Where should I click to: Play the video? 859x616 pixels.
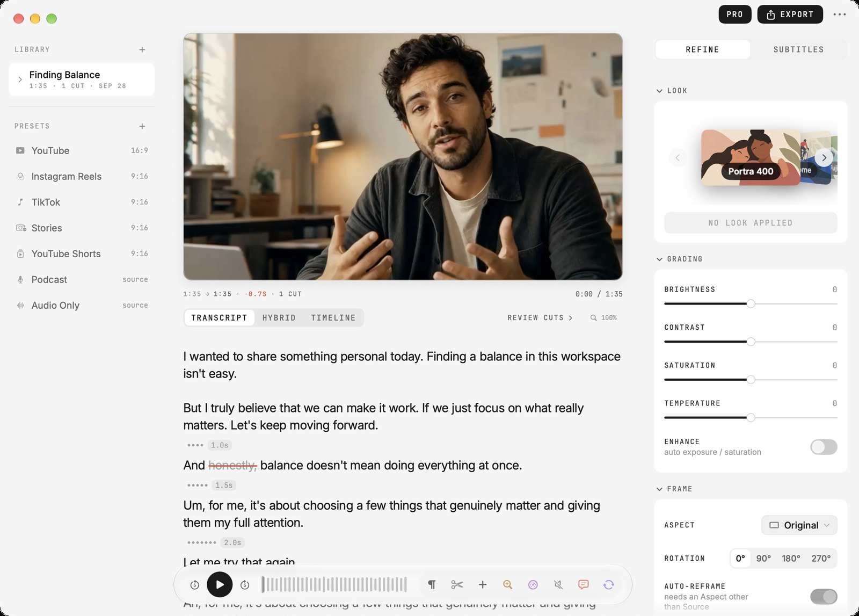tap(220, 585)
